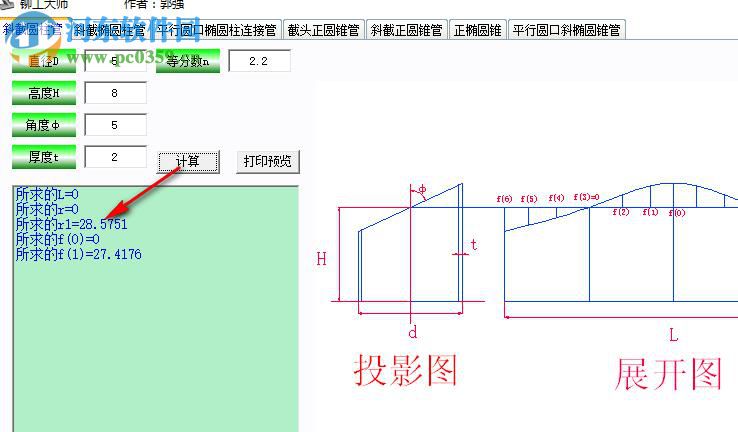Switch to the 斜截椭圆柱管 tab
The height and width of the screenshot is (432, 738).
[109, 30]
